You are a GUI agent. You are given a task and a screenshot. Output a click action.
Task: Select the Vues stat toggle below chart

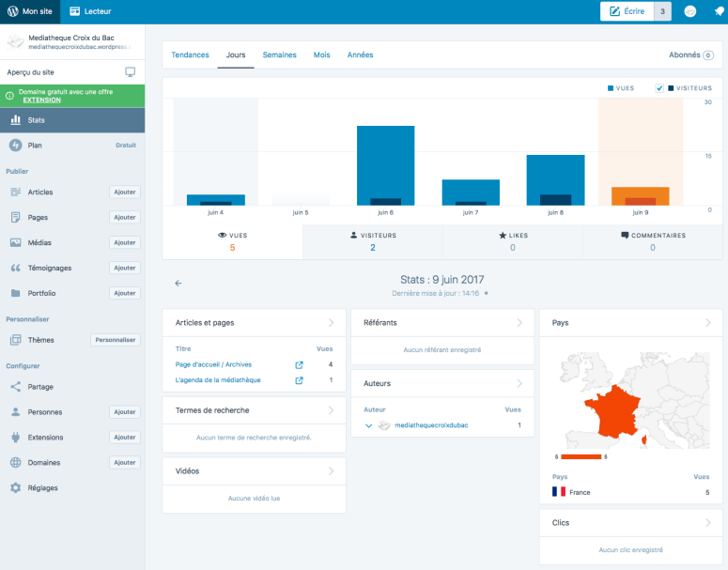pos(232,241)
